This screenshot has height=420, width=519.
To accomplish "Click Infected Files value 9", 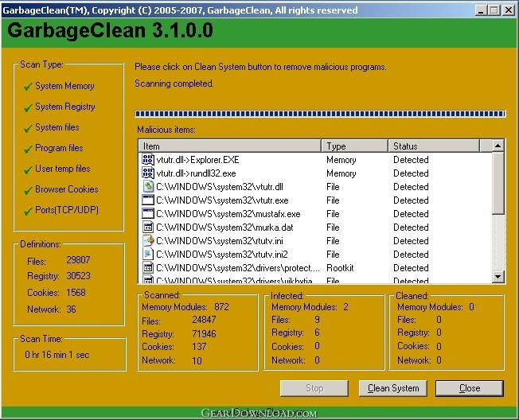I will pos(317,320).
